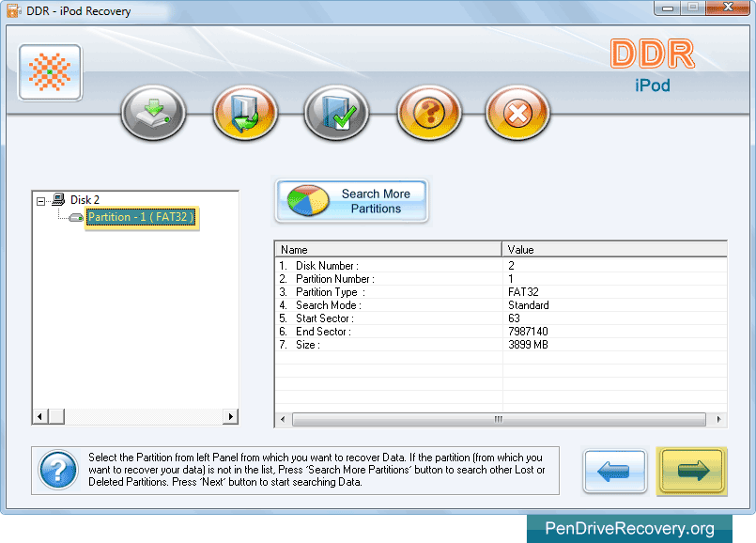Open help via orange question mark icon
Viewport: 756px width, 543px height.
pos(428,114)
